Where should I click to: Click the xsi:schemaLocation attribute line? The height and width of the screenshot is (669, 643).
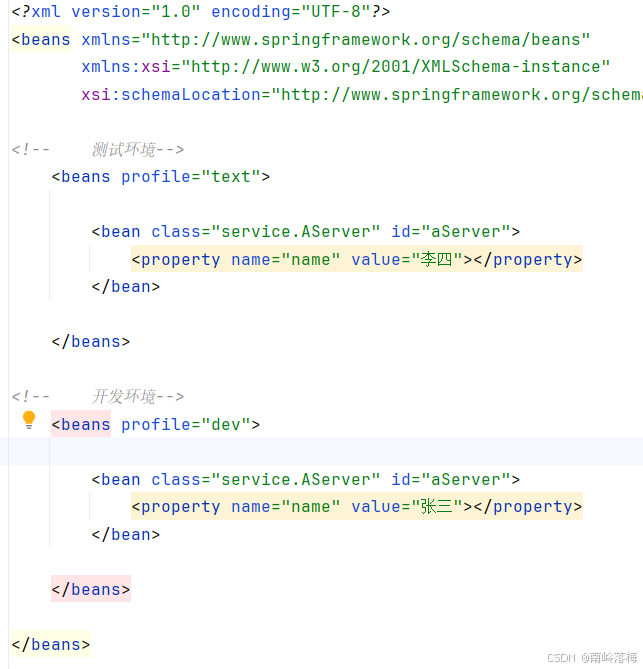pyautogui.click(x=362, y=94)
